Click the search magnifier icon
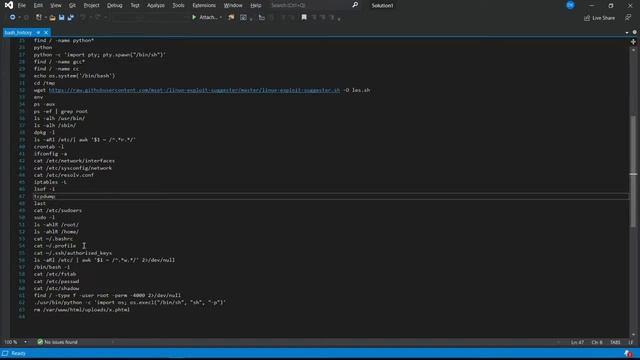This screenshot has height=360, width=640. coord(355,5)
